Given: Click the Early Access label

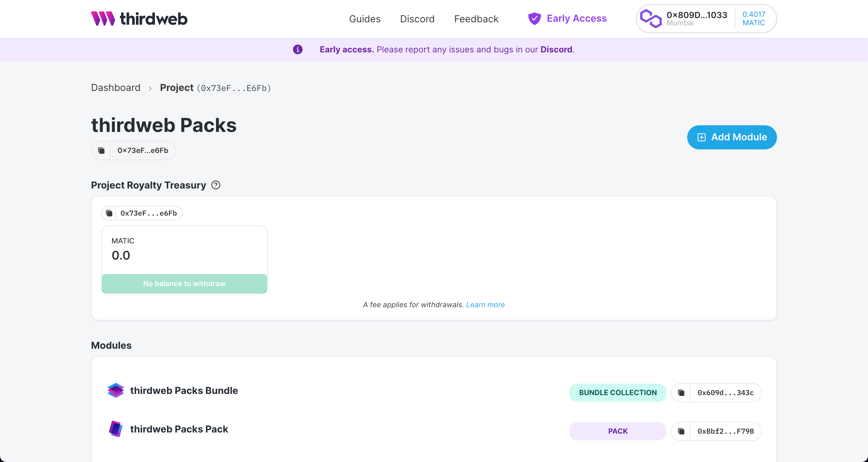Looking at the screenshot, I should coord(577,18).
